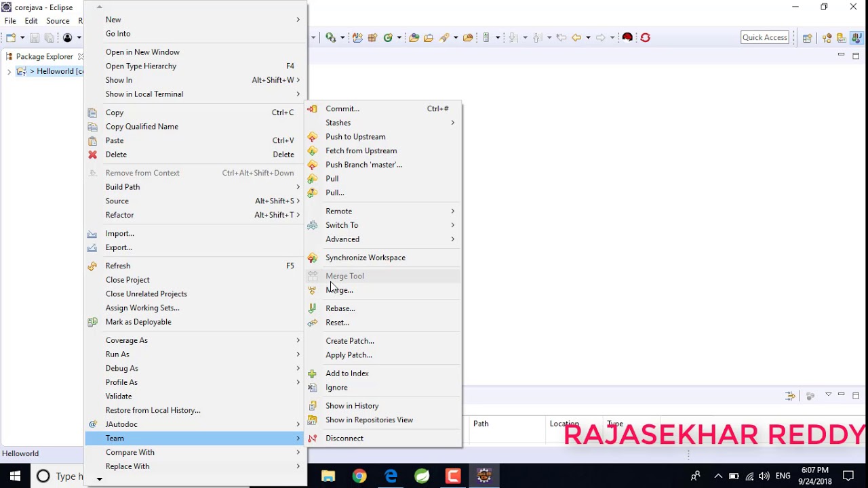This screenshot has height=488, width=868.
Task: Select Push to Upstream from the Team menu
Action: click(355, 137)
